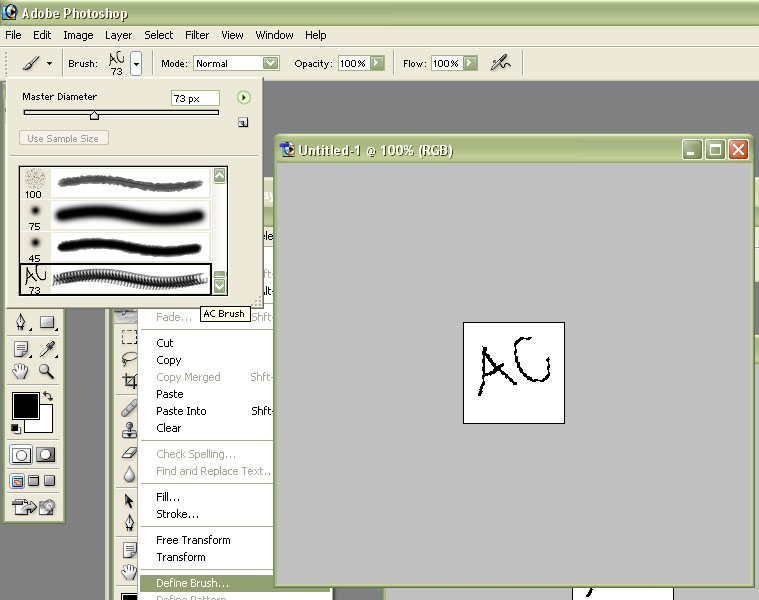Create new brush preset icon
759x600 pixels.
tap(243, 122)
